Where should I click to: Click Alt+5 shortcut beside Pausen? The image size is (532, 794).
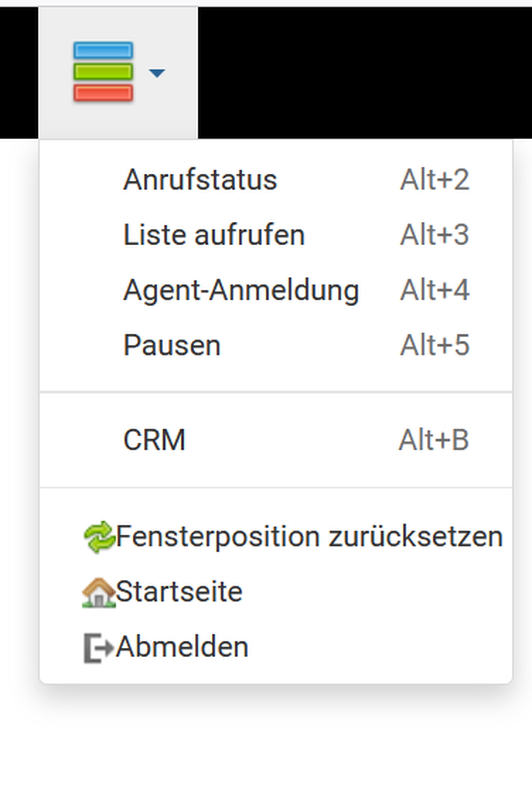435,345
